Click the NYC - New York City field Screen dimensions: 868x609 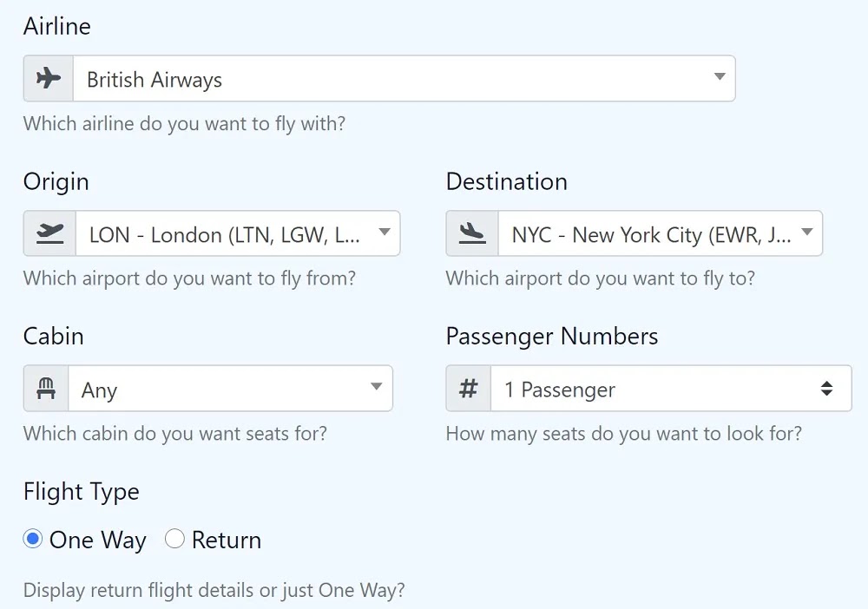661,233
